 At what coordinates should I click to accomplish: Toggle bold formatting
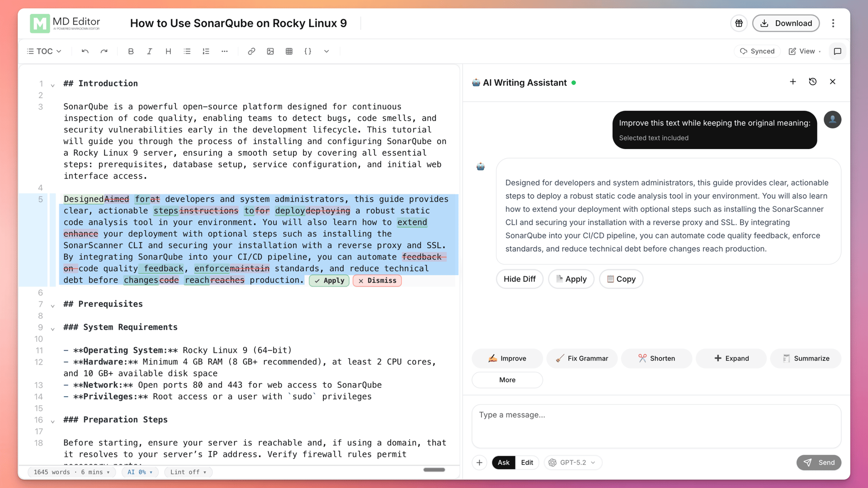(x=131, y=52)
